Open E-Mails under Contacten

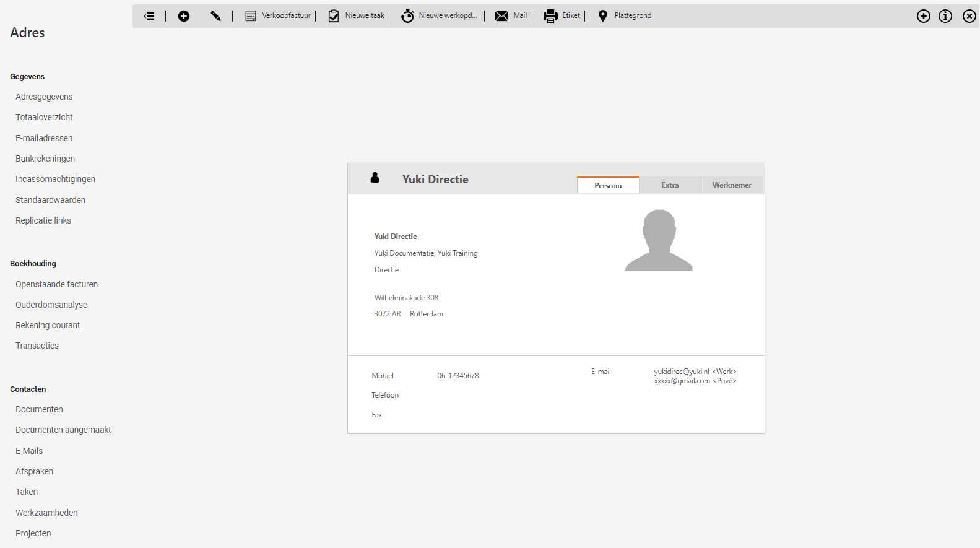29,451
